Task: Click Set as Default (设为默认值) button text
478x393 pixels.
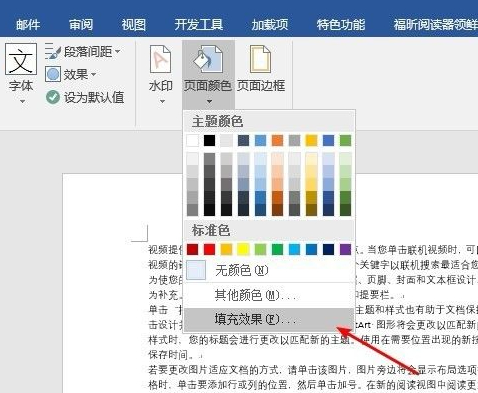Action: point(94,97)
